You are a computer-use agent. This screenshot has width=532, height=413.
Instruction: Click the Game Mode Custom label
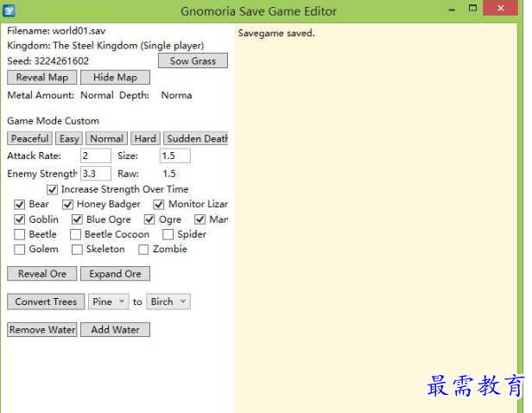pyautogui.click(x=54, y=121)
